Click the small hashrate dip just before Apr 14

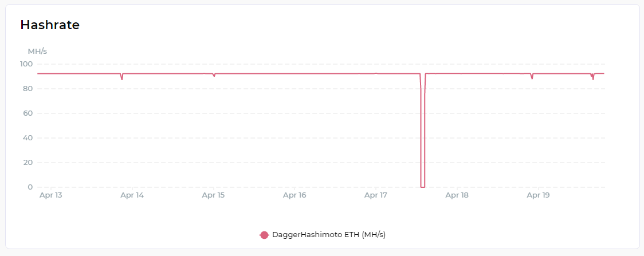(x=121, y=78)
